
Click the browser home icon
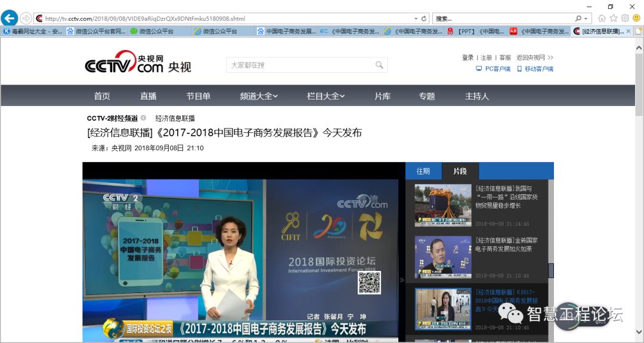coord(602,18)
